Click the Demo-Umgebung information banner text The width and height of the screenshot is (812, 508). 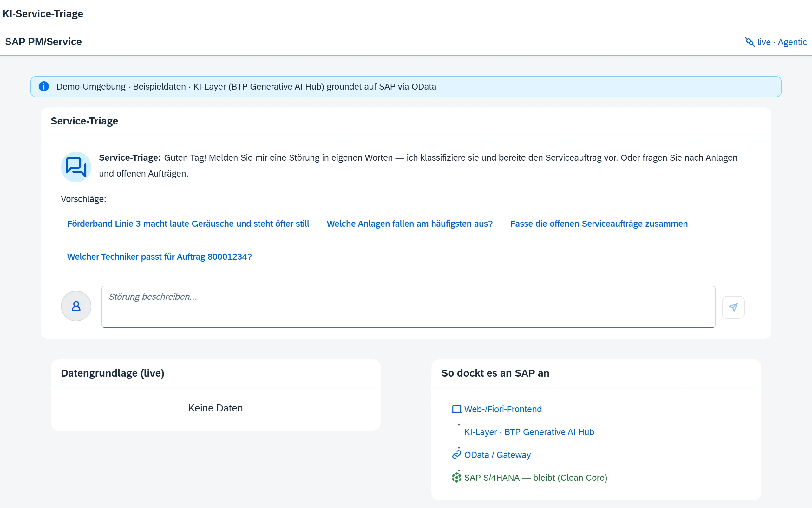(x=246, y=86)
